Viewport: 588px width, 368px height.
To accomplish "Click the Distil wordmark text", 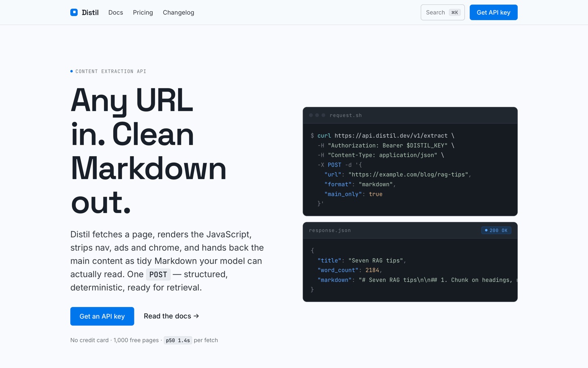I will tap(90, 13).
